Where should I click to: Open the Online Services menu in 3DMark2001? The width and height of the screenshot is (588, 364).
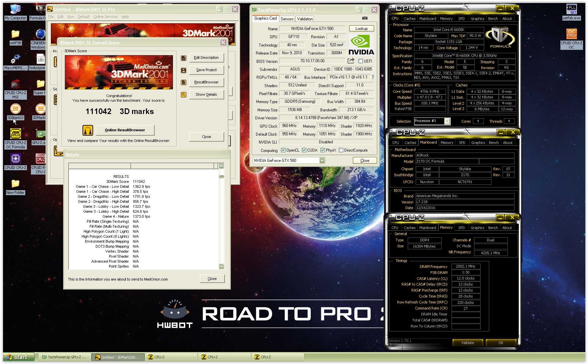(105, 17)
